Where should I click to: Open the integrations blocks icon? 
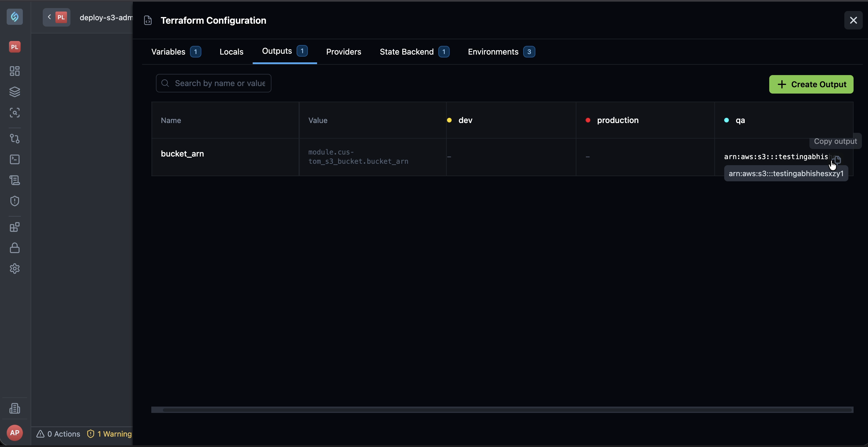[14, 227]
